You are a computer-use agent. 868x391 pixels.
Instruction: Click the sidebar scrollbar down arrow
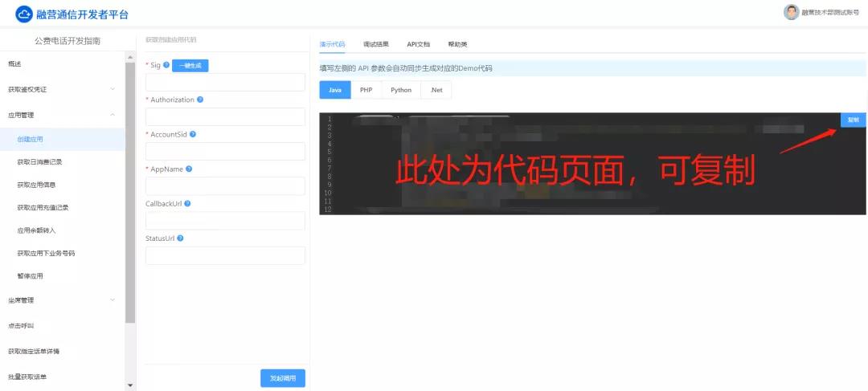pos(130,385)
